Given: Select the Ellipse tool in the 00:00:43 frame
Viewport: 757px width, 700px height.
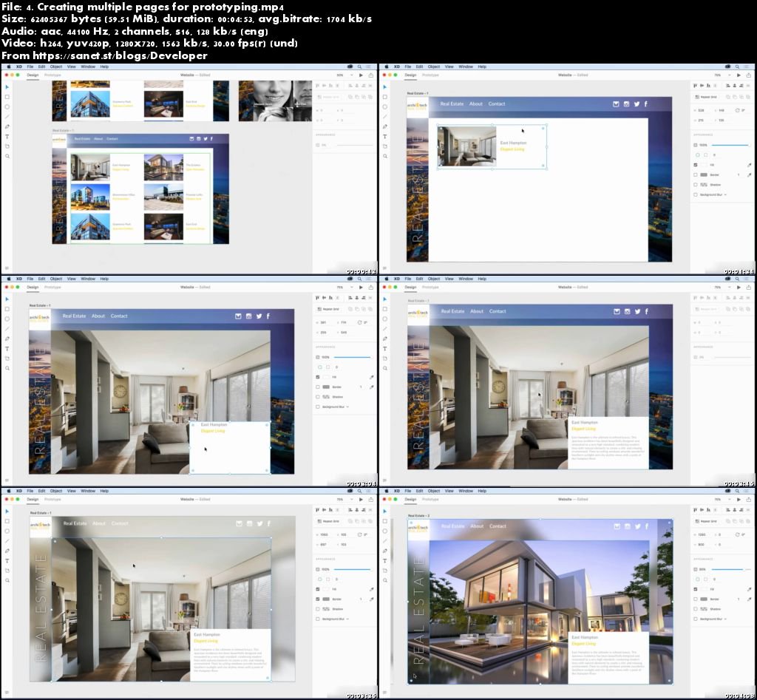Looking at the screenshot, I should (7, 106).
